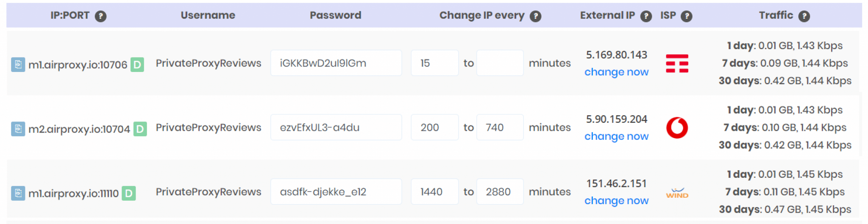868x224 pixels.
Task: Click the copy icon beside m1.airproxy.io:11110
Action: (x=18, y=193)
